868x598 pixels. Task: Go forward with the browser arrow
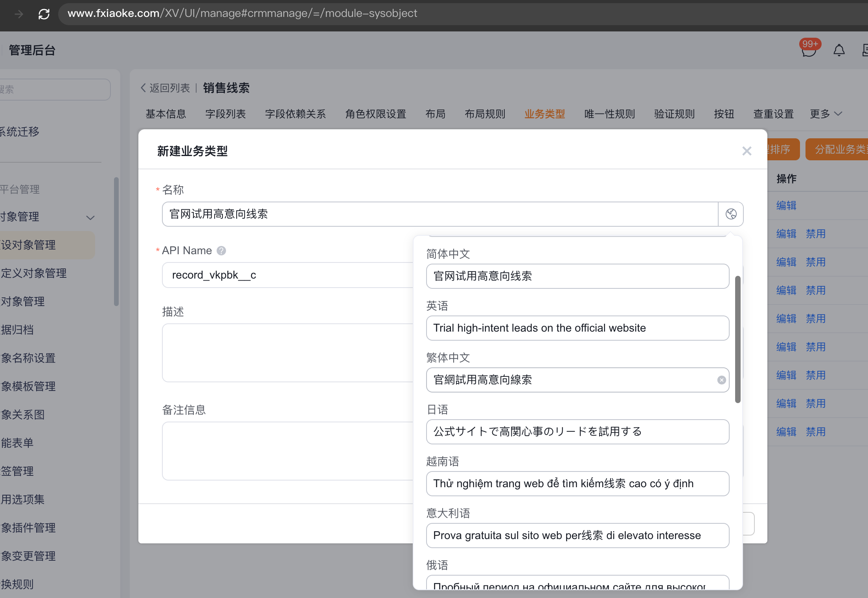(x=18, y=14)
